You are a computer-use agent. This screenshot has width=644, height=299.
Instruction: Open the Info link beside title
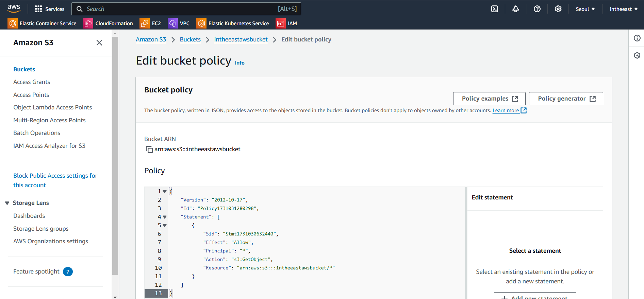pyautogui.click(x=240, y=63)
